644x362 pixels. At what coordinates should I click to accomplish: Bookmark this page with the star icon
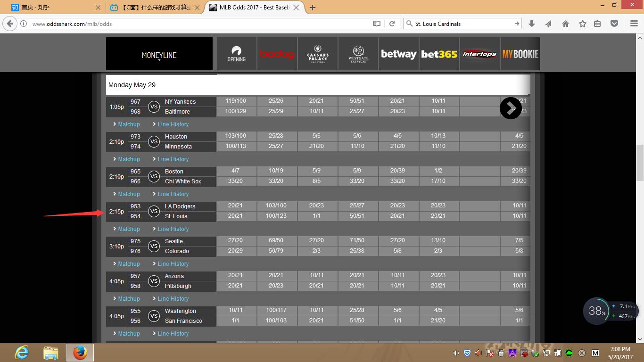coord(582,24)
